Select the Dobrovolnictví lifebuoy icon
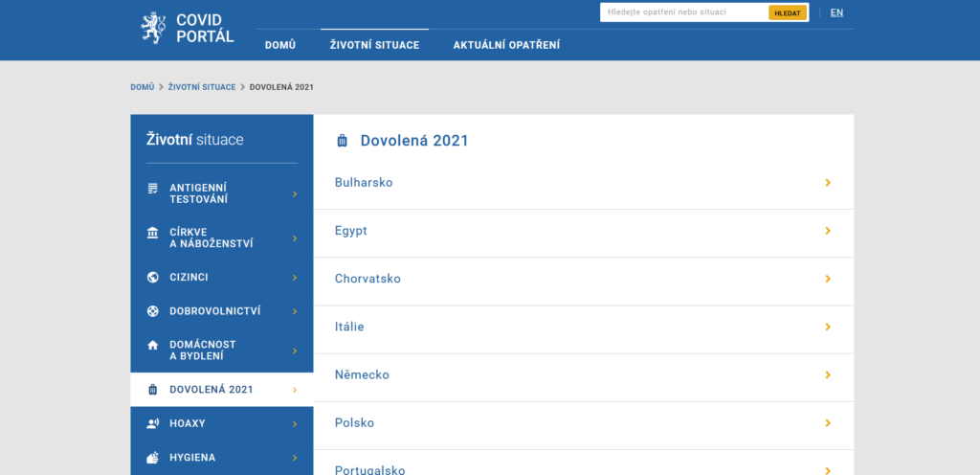The image size is (980, 475). [152, 311]
